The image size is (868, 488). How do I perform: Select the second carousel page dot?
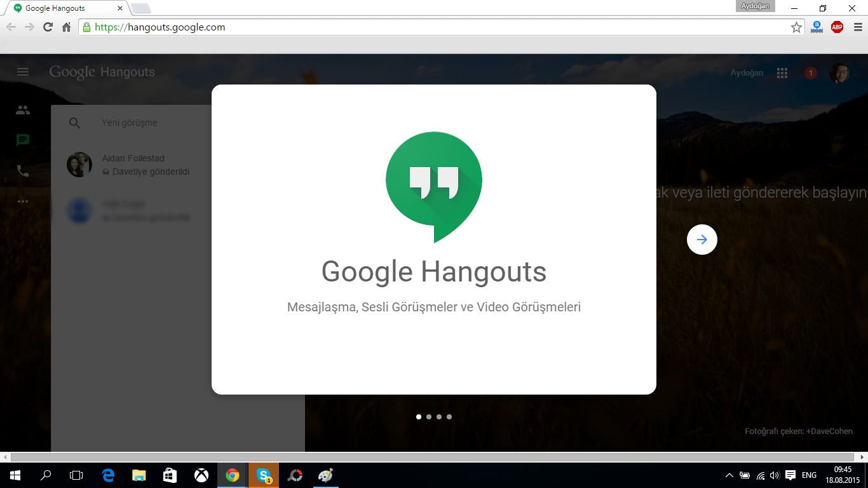point(429,417)
